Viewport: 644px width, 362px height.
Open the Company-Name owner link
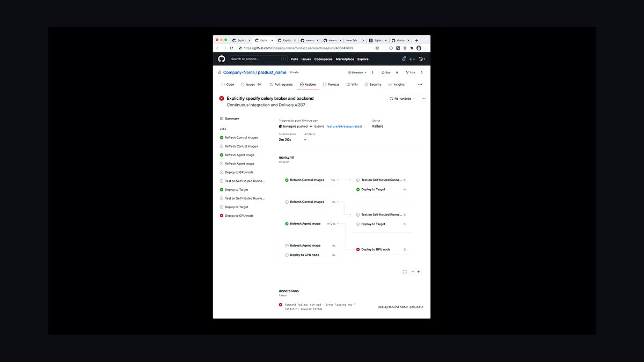coord(239,72)
